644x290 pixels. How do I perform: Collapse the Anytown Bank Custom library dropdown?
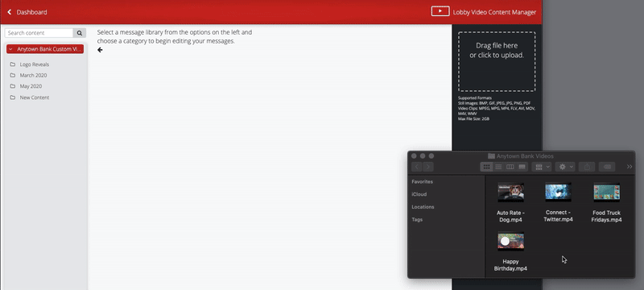click(x=45, y=49)
